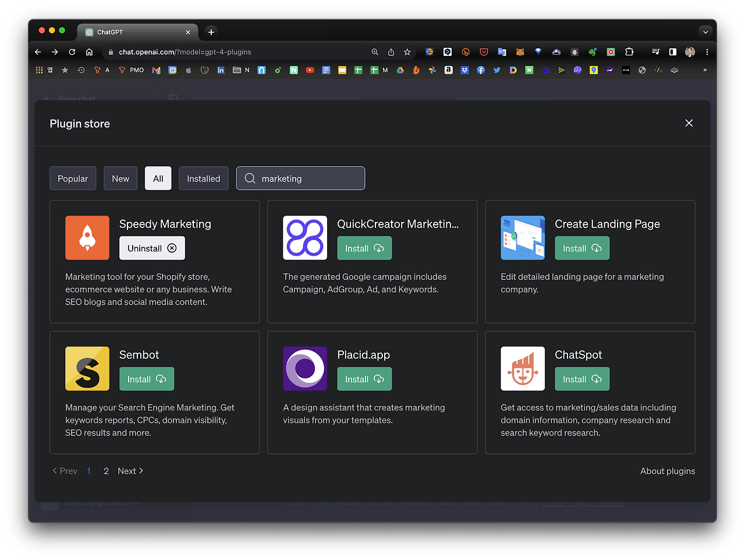Select the All plugins tab

click(158, 178)
